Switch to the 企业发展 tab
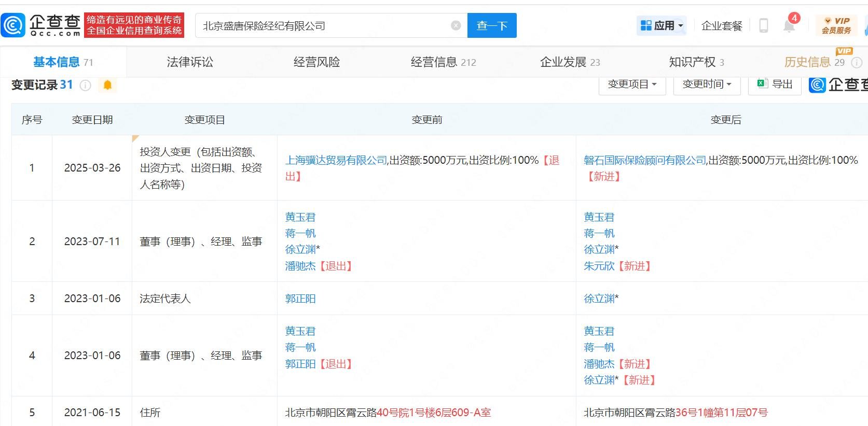 570,62
